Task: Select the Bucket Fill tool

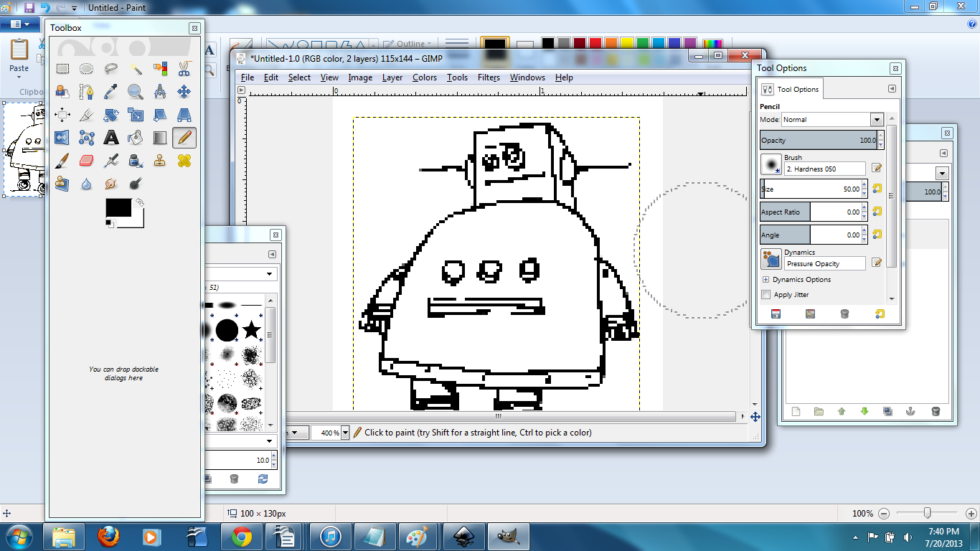Action: pyautogui.click(x=136, y=138)
